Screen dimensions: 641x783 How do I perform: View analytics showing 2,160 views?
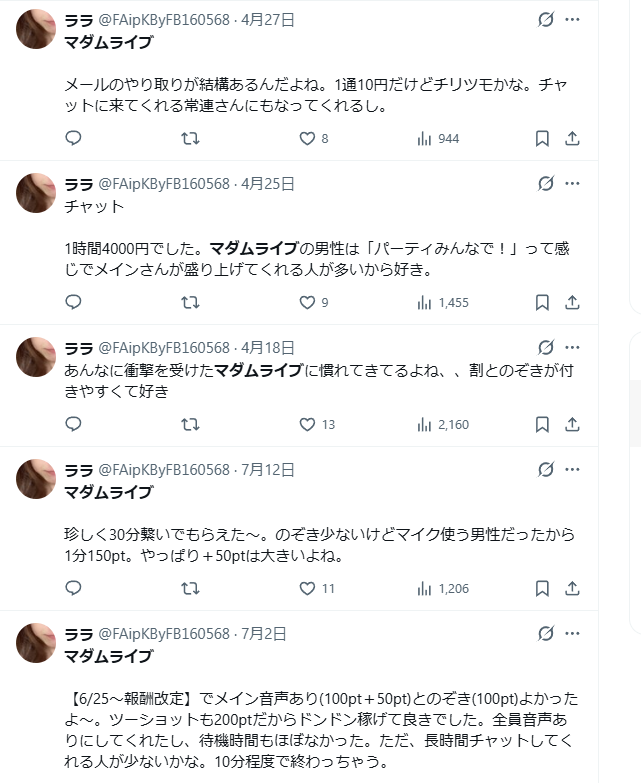coord(442,424)
